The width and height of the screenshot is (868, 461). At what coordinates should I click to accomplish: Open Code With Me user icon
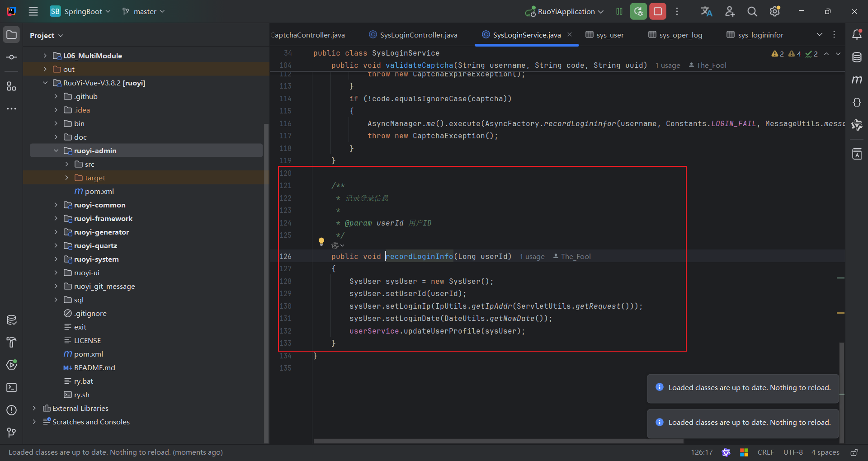730,11
